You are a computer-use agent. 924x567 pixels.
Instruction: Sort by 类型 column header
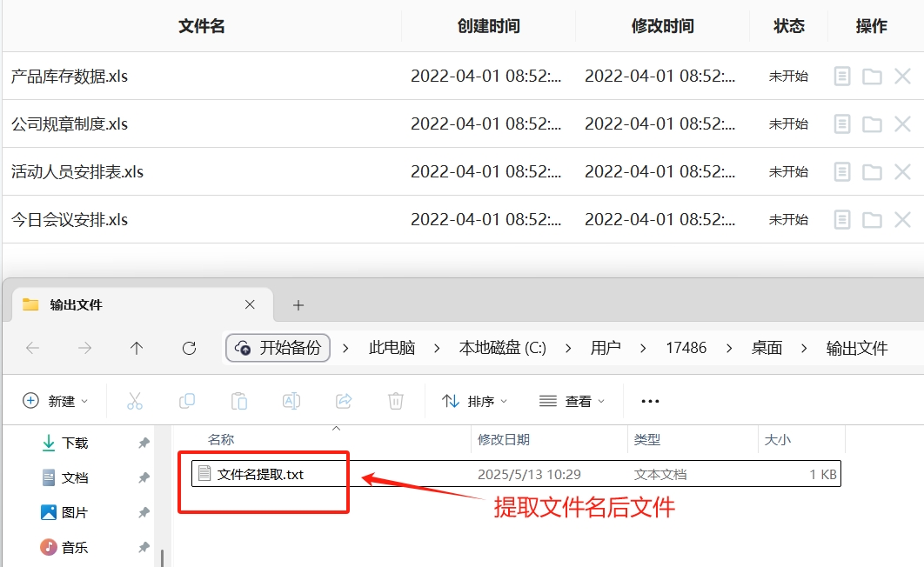[647, 440]
